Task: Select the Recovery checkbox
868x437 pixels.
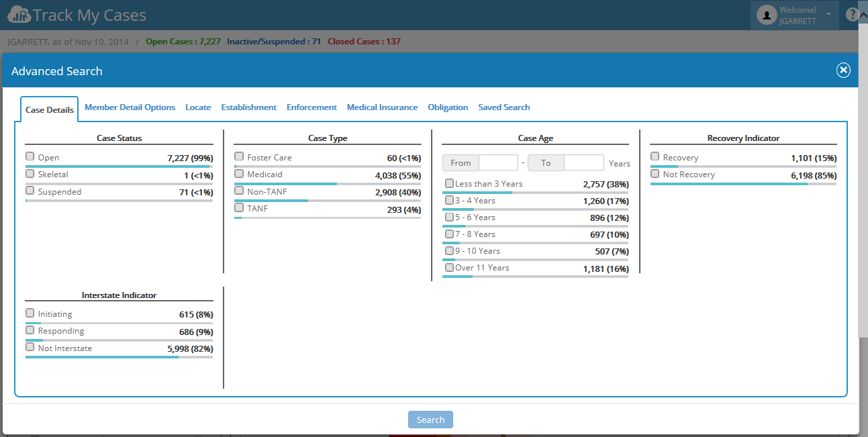Action: [x=655, y=156]
